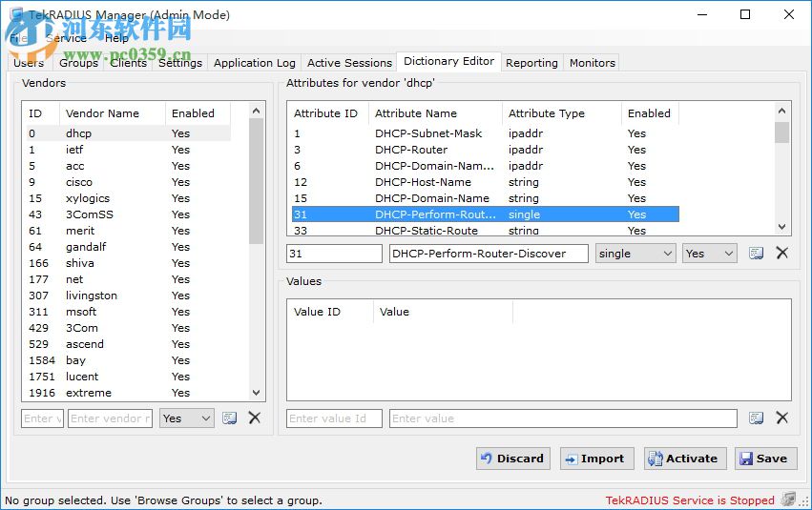The width and height of the screenshot is (812, 510).
Task: Click the 'Enter value Id' field
Action: pyautogui.click(x=334, y=418)
